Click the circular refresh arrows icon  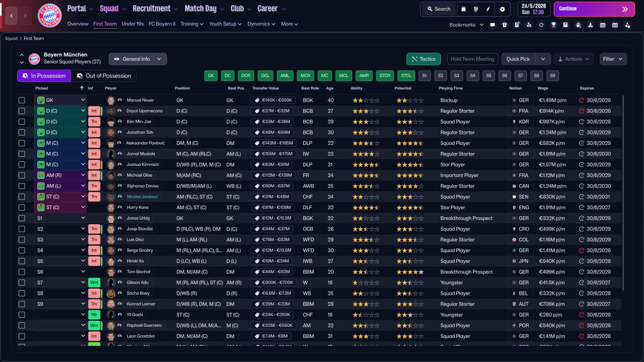click(541, 25)
